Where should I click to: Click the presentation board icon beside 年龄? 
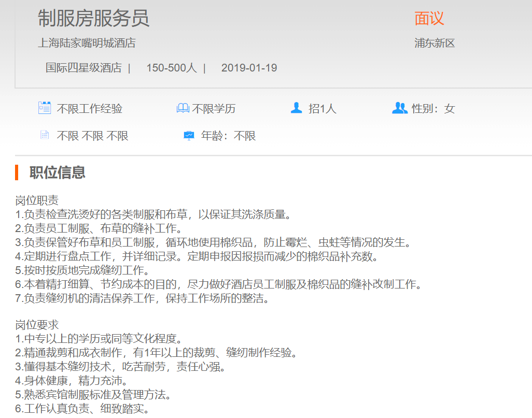189,136
